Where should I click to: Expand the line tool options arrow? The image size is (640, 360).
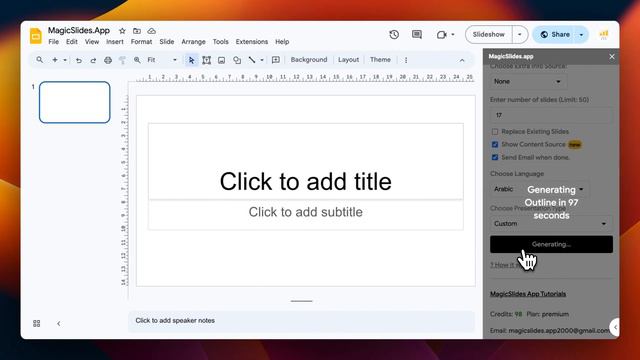(x=262, y=60)
